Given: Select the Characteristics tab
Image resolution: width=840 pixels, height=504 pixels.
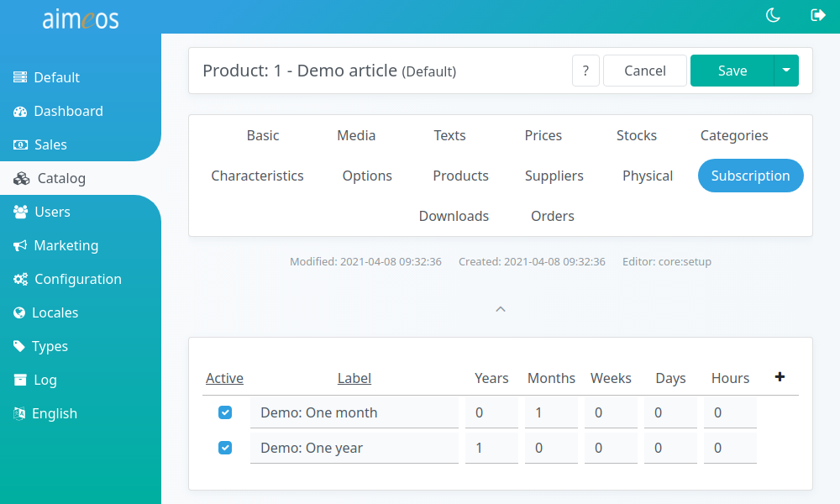Looking at the screenshot, I should click(x=257, y=176).
